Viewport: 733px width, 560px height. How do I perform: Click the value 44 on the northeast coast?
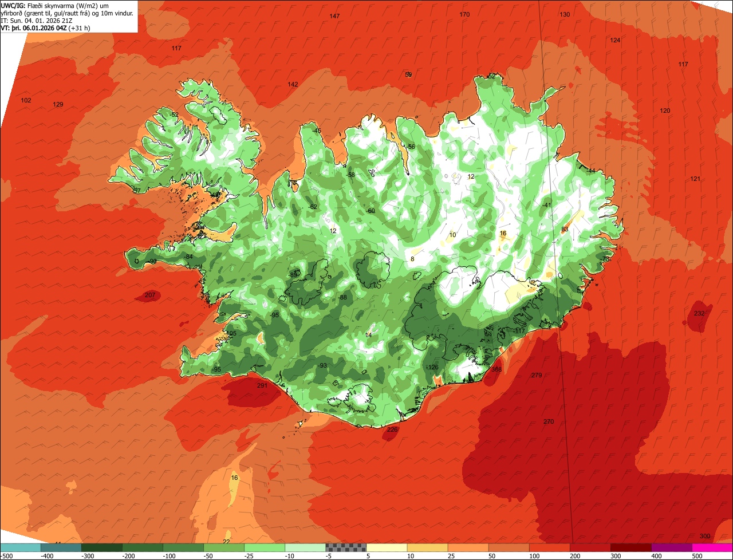point(592,171)
